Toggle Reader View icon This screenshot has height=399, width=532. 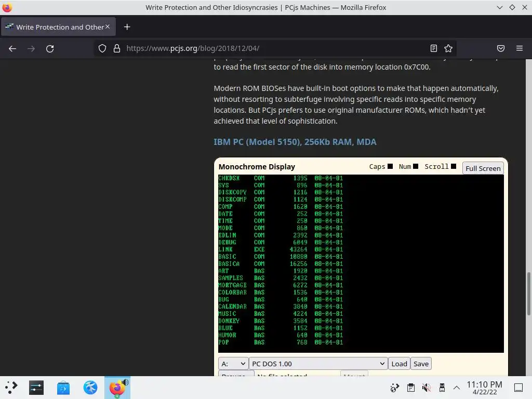pyautogui.click(x=434, y=48)
